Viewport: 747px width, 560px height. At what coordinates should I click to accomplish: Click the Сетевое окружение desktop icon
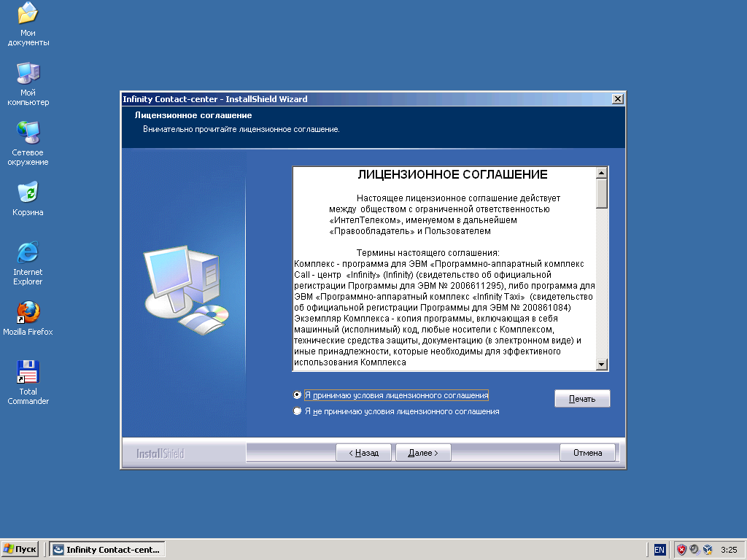(28, 144)
